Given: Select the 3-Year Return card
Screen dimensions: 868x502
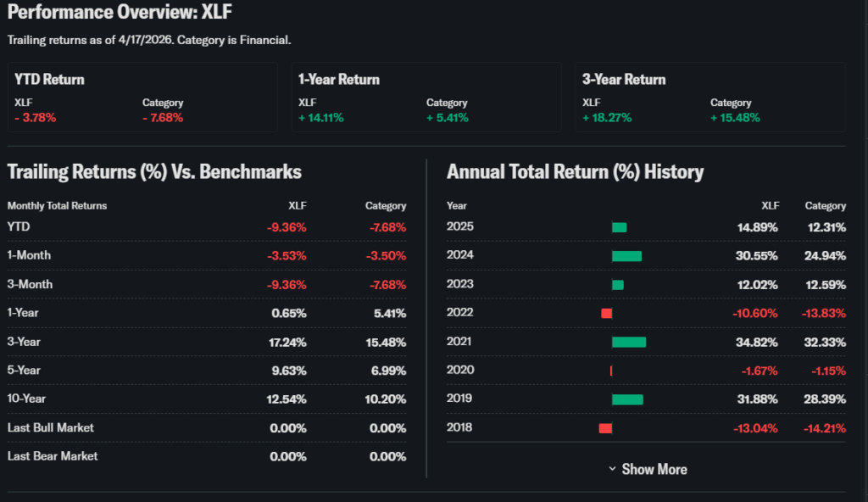Looking at the screenshot, I should pos(710,97).
